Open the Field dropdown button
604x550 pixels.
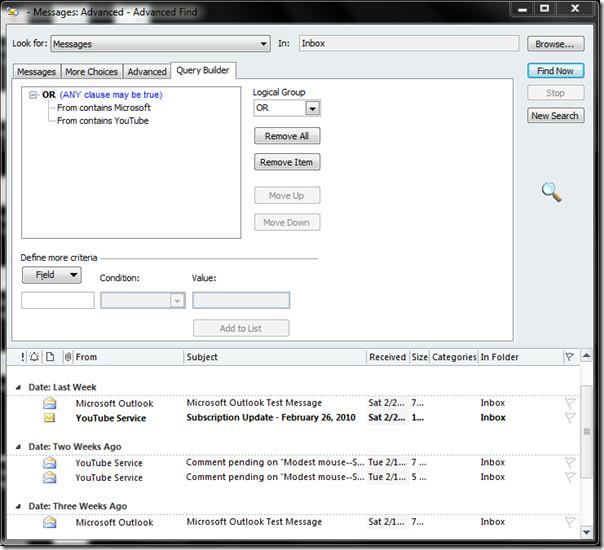tap(52, 275)
